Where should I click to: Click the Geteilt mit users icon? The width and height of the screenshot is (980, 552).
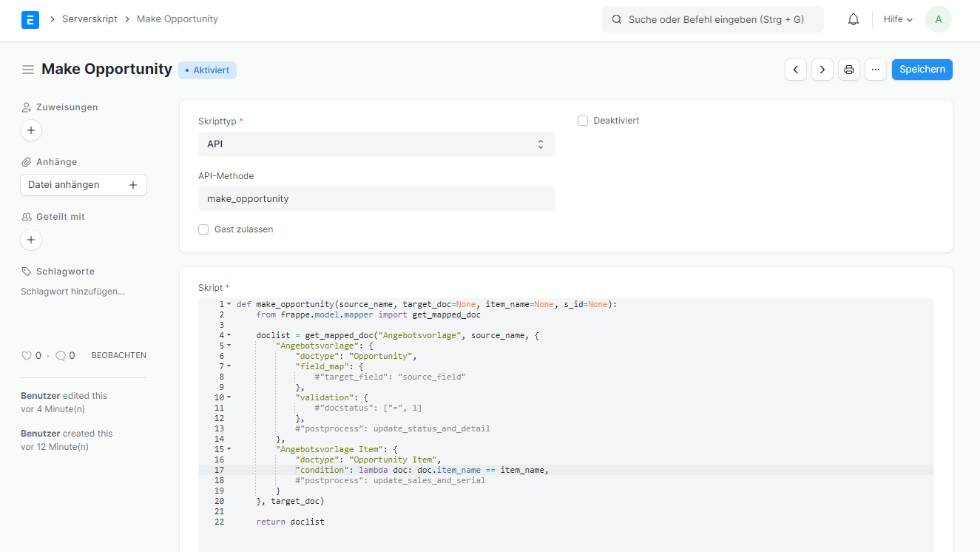[x=27, y=217]
